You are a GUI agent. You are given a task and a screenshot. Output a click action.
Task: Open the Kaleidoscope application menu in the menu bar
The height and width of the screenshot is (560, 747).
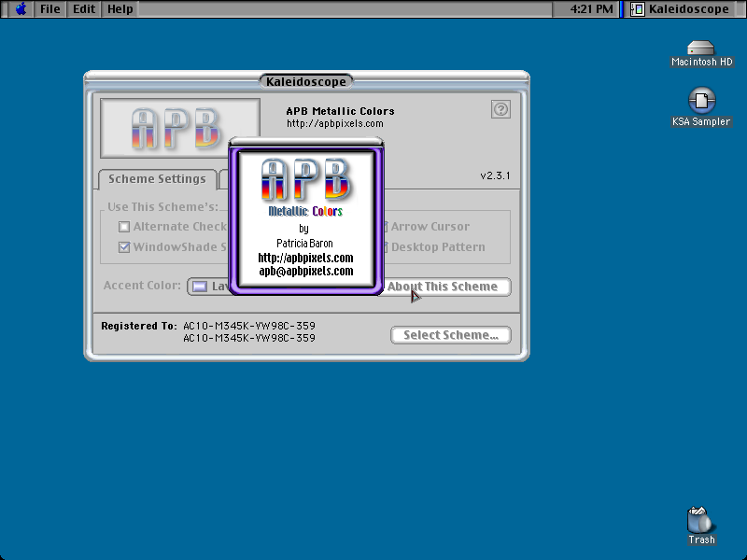680,9
